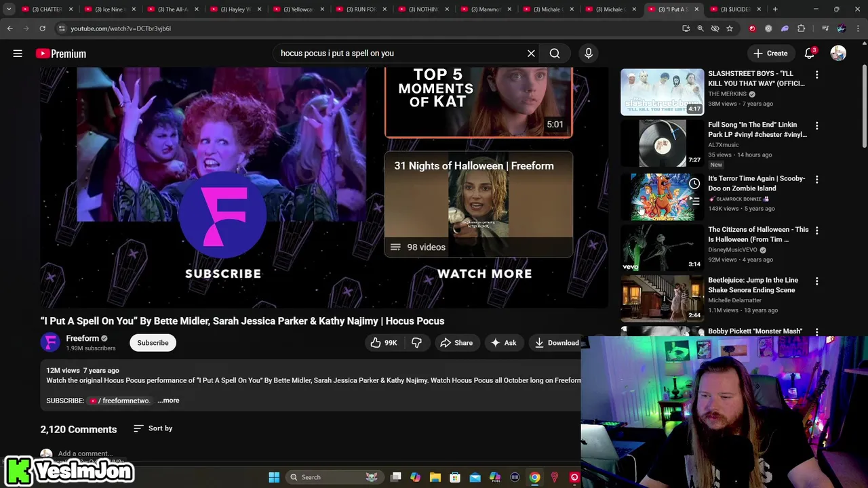868x488 pixels.
Task: Download the video
Action: [x=557, y=343]
